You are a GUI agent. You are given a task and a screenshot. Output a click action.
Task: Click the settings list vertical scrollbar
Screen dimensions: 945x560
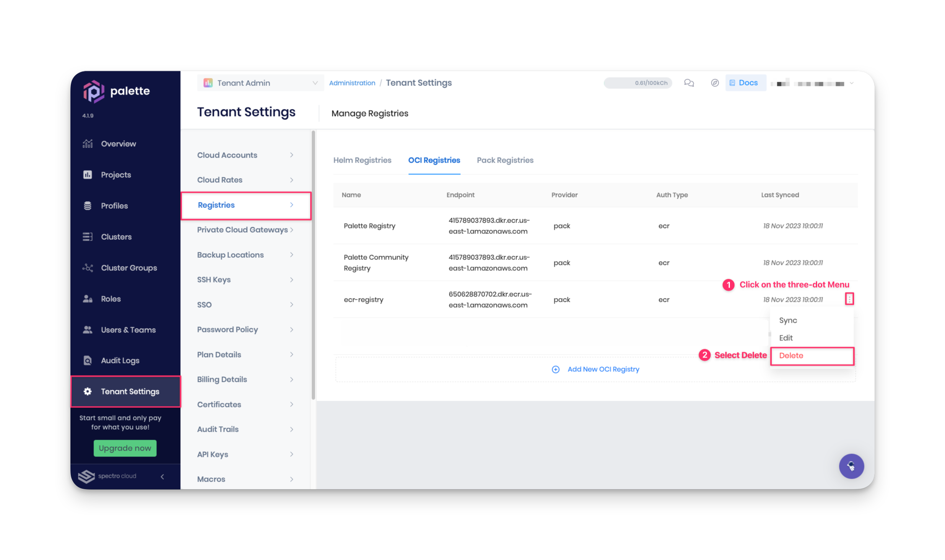(x=313, y=265)
